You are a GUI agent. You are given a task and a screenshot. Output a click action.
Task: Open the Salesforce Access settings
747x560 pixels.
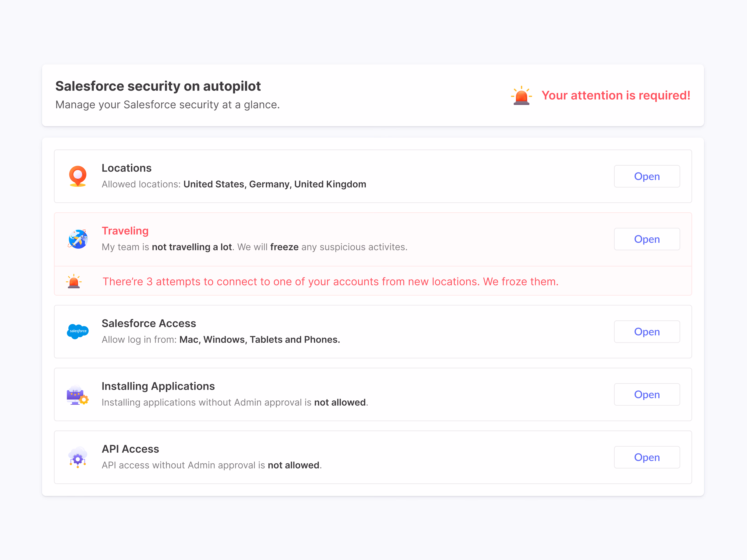(x=647, y=332)
